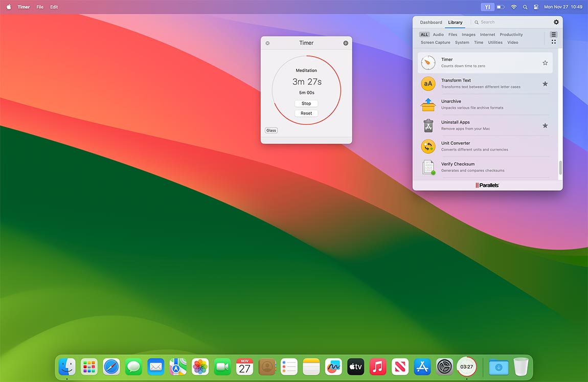The width and height of the screenshot is (588, 382).
Task: Unstar the Uninstall Apps tool
Action: tap(545, 125)
